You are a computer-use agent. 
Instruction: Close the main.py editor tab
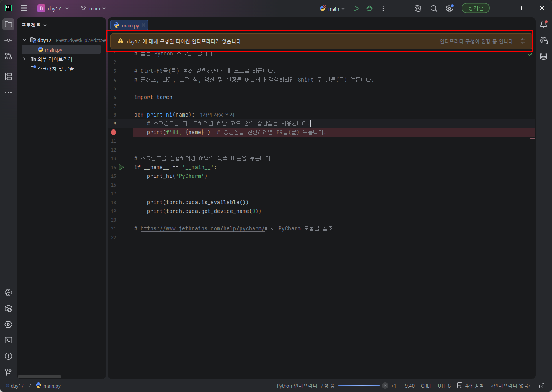tap(143, 25)
